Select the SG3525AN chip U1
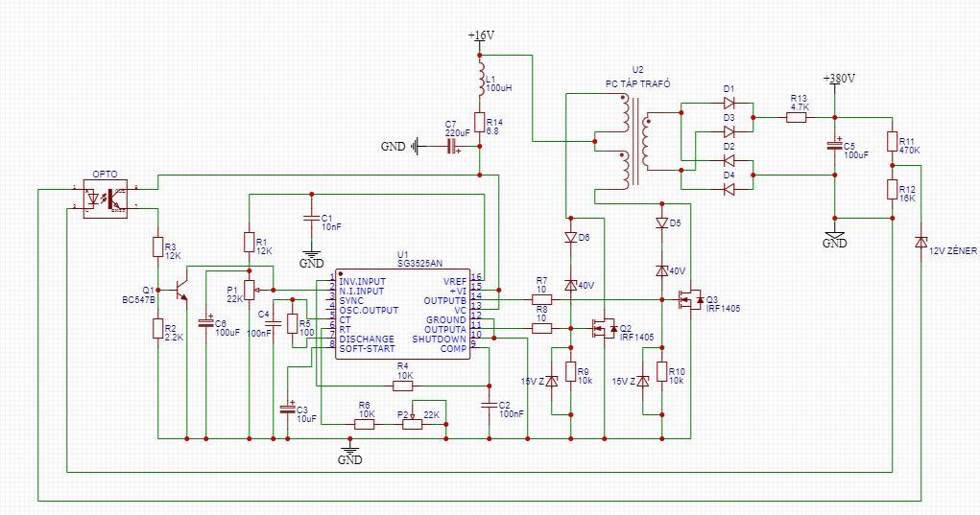Viewport: 980px width, 515px height. 403,314
